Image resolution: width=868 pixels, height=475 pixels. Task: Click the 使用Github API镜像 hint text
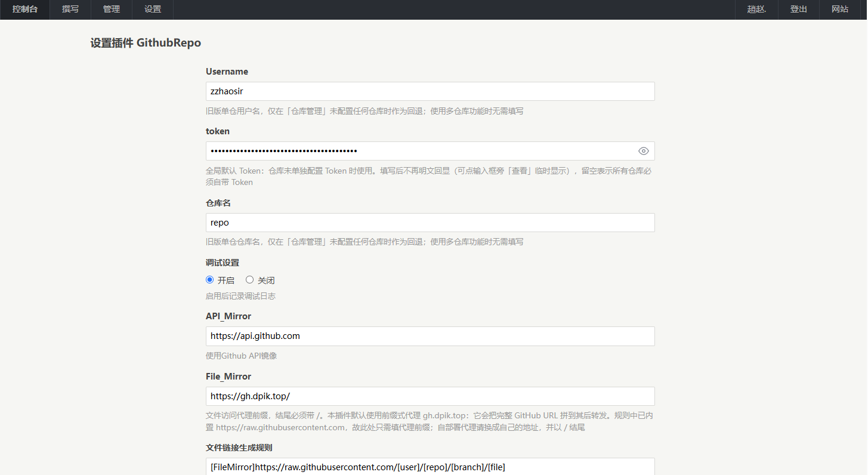241,356
